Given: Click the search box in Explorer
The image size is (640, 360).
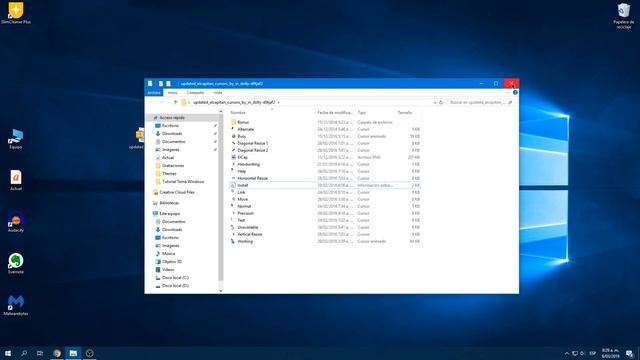Looking at the screenshot, I should (480, 102).
